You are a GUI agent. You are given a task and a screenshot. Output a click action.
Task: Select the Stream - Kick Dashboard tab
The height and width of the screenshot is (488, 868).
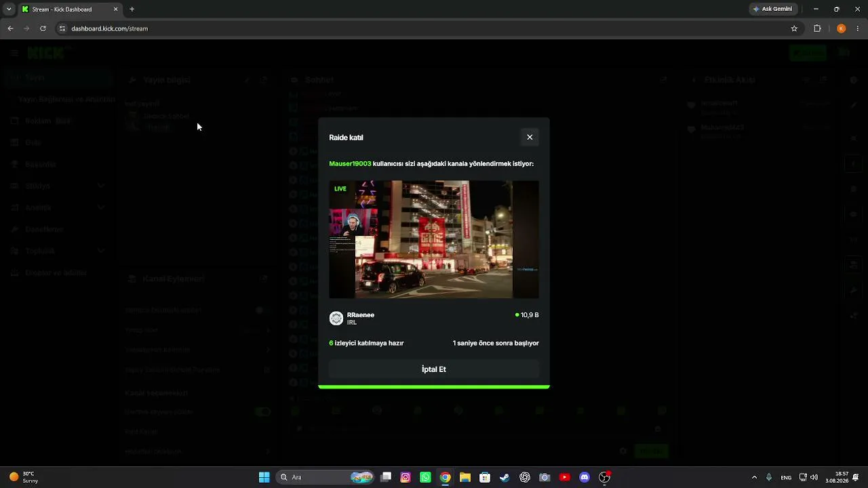click(x=69, y=9)
